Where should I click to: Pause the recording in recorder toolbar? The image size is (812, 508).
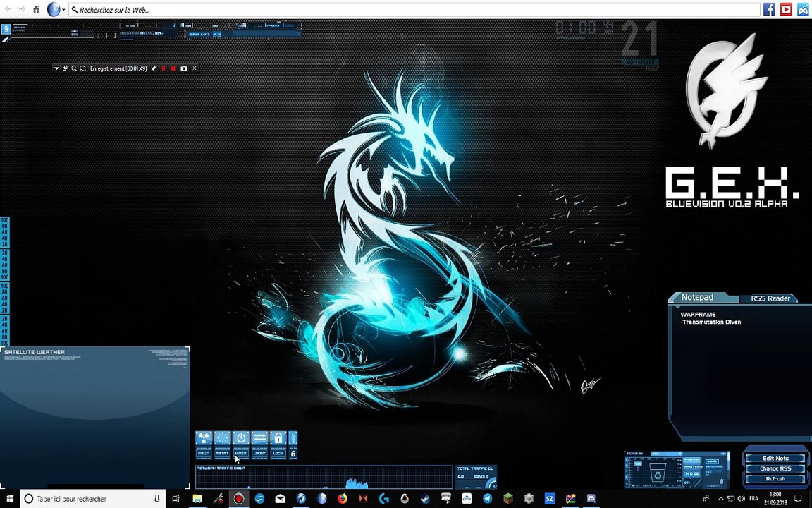164,68
